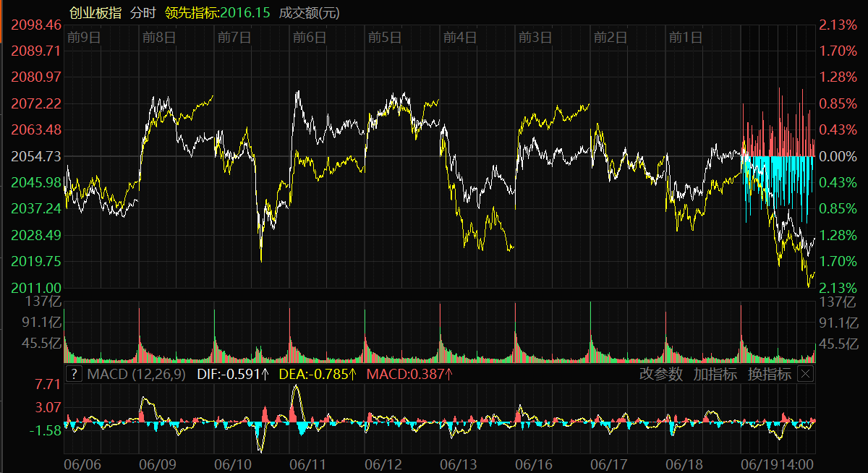Screen dimensions: 868x473
Task: Close the MACD indicator panel
Action: pyautogui.click(x=805, y=374)
